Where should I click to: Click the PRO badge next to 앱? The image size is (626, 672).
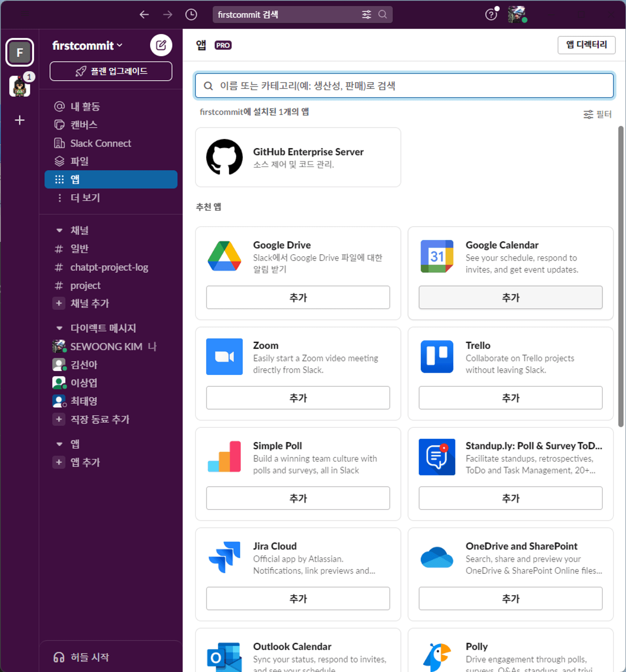223,45
